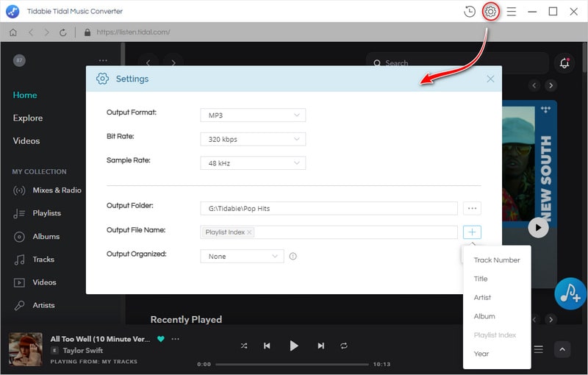Browse output folder with the ellipsis button
Screen dimensions: 588x375
click(x=472, y=208)
